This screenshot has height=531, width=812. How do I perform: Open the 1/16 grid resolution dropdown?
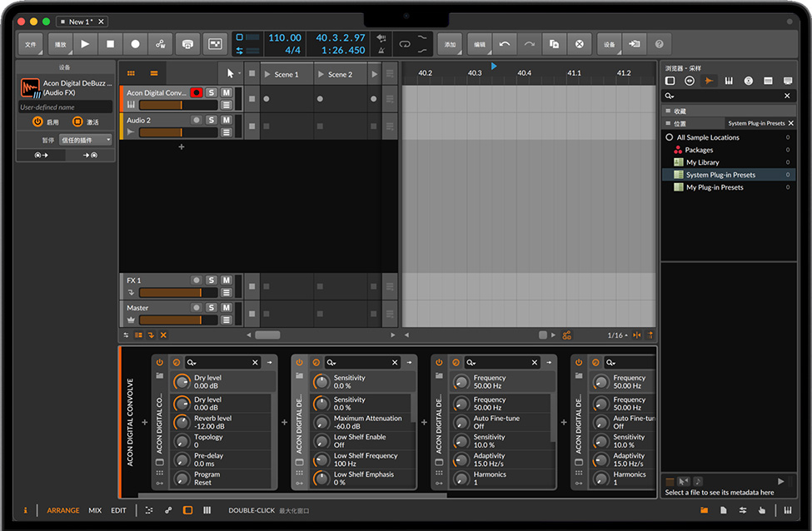point(617,335)
